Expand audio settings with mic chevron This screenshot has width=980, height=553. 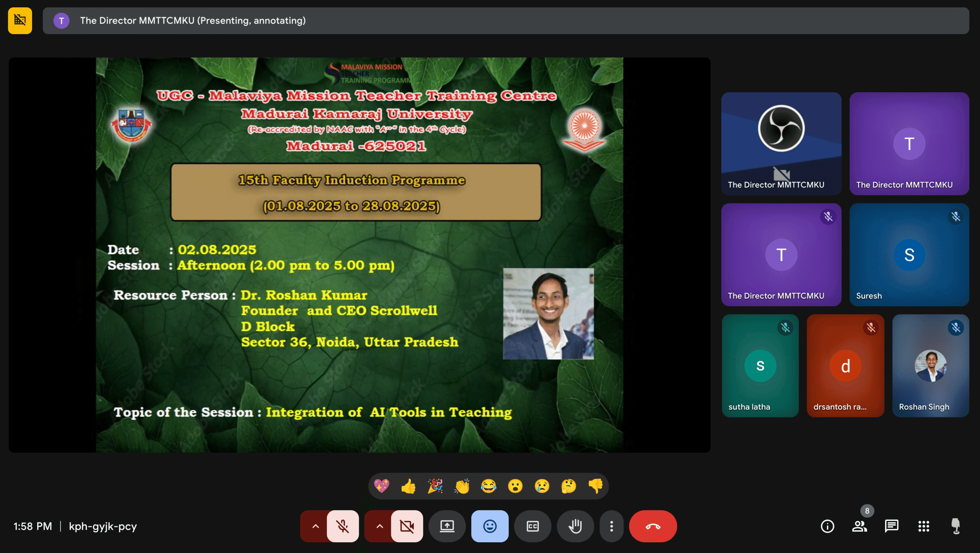pyautogui.click(x=315, y=526)
